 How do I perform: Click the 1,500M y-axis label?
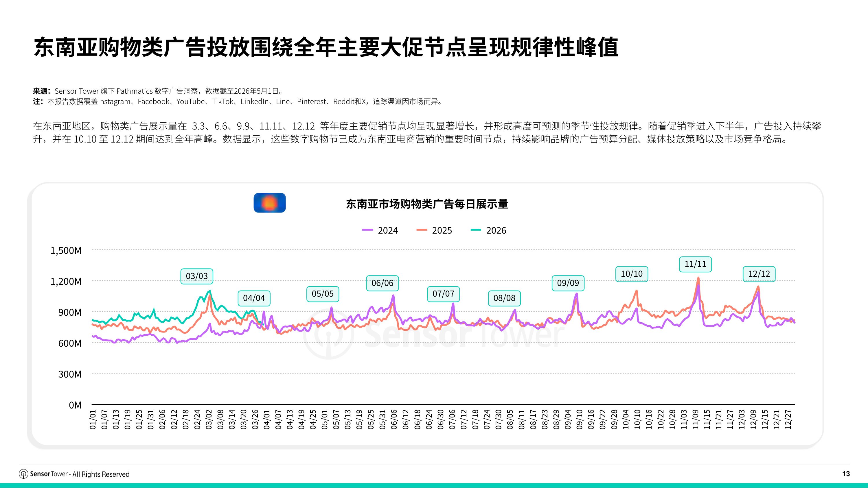click(x=66, y=250)
